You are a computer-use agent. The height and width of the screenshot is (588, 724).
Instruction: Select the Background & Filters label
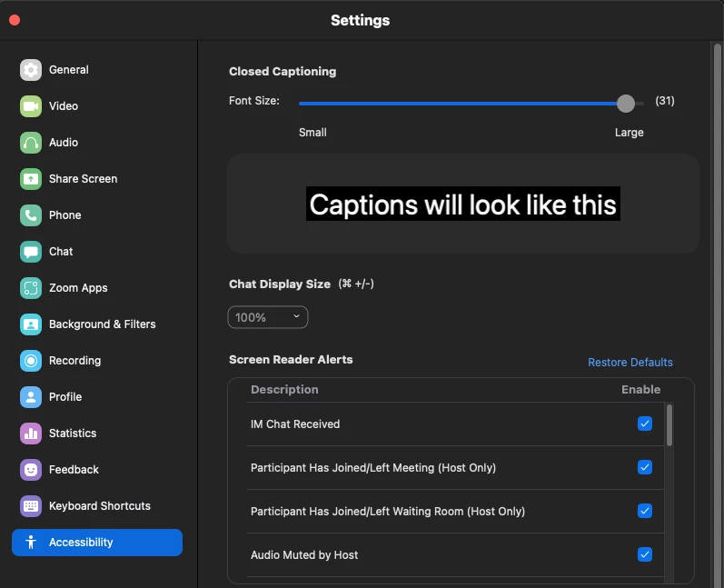[102, 324]
